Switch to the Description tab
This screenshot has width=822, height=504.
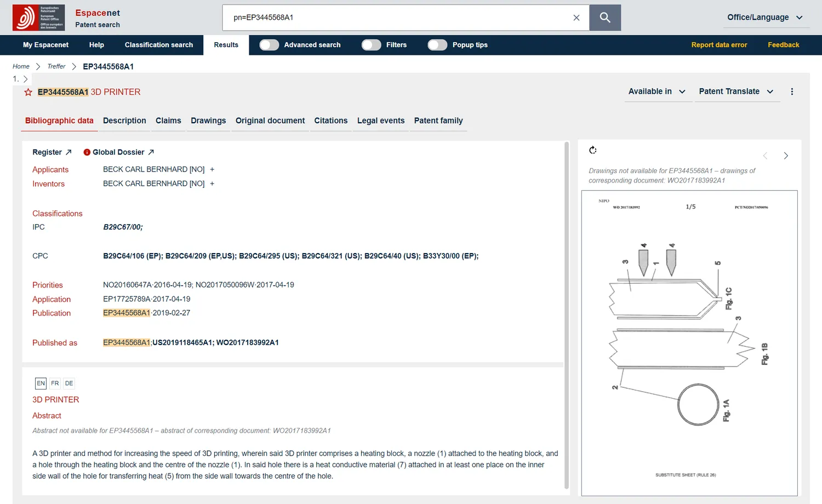click(124, 121)
